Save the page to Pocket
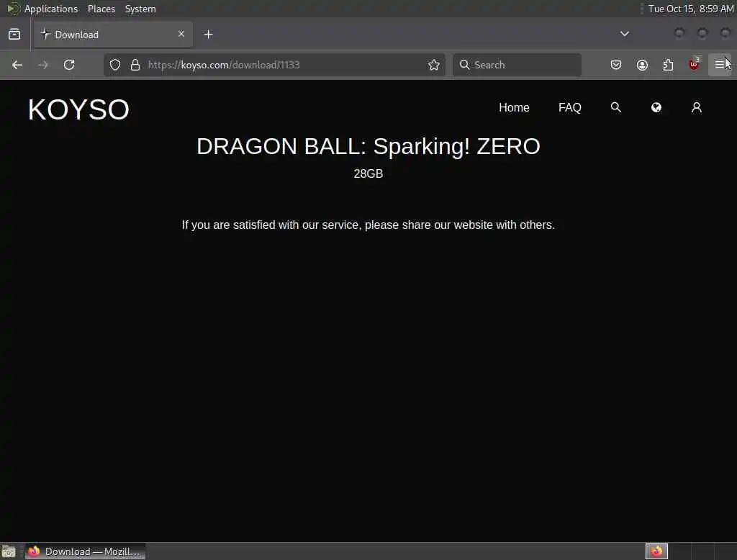The image size is (737, 560). (616, 65)
